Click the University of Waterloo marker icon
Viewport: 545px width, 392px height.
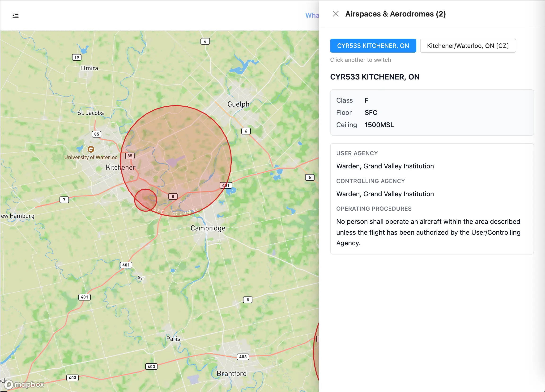91,149
